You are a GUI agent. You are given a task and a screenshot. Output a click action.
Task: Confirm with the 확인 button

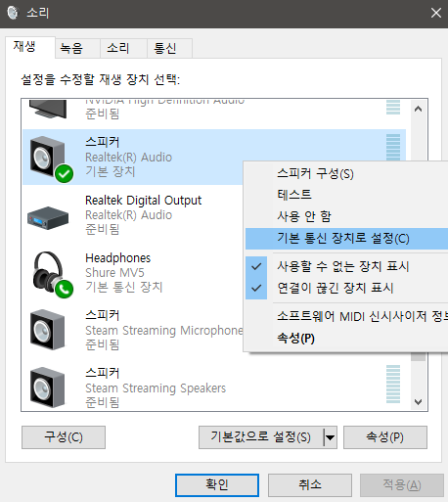click(217, 485)
